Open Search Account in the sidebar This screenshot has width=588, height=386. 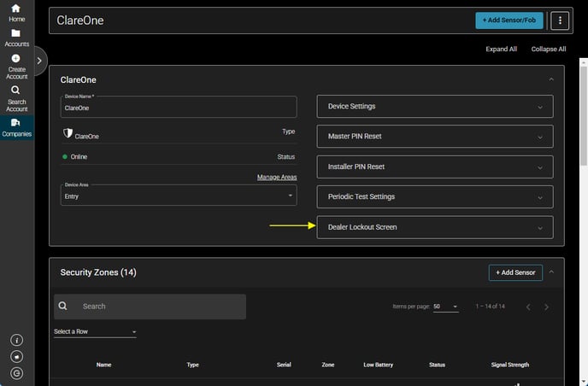tap(16, 99)
